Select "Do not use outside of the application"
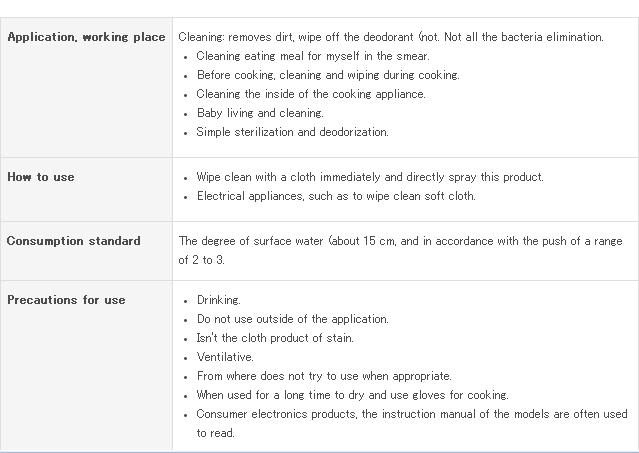Viewport: 639px width, 453px height. pos(292,319)
